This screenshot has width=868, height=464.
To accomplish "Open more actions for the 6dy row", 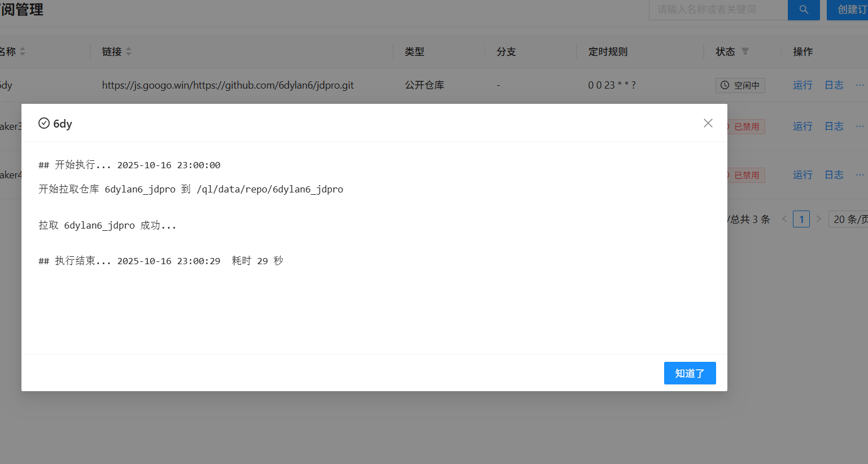I will point(860,85).
